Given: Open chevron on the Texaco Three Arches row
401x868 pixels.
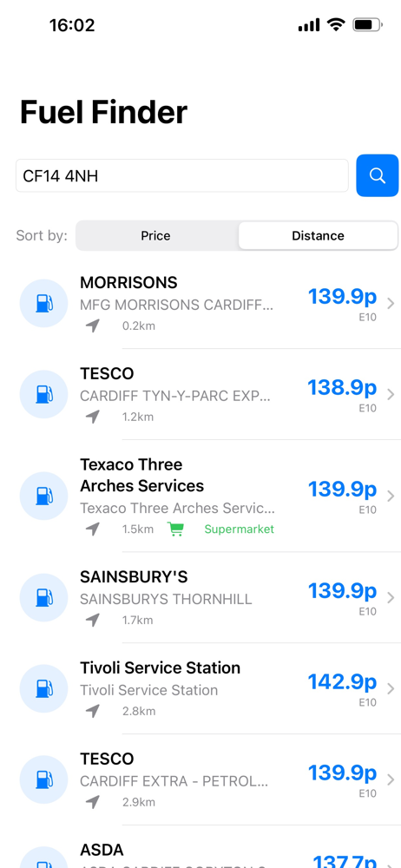Looking at the screenshot, I should (x=391, y=496).
